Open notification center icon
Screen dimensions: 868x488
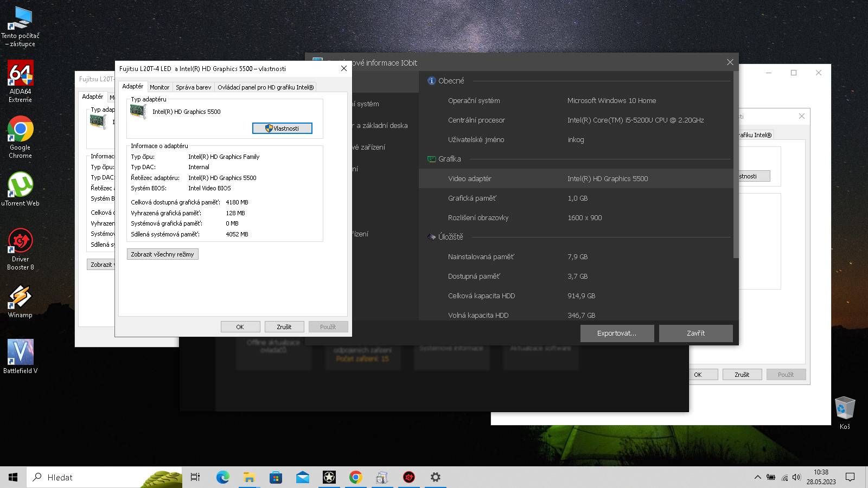point(850,477)
